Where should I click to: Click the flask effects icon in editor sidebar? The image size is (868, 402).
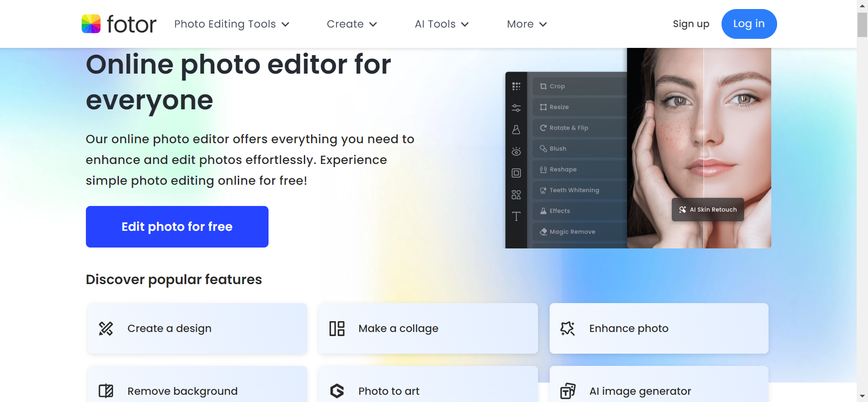click(x=516, y=130)
